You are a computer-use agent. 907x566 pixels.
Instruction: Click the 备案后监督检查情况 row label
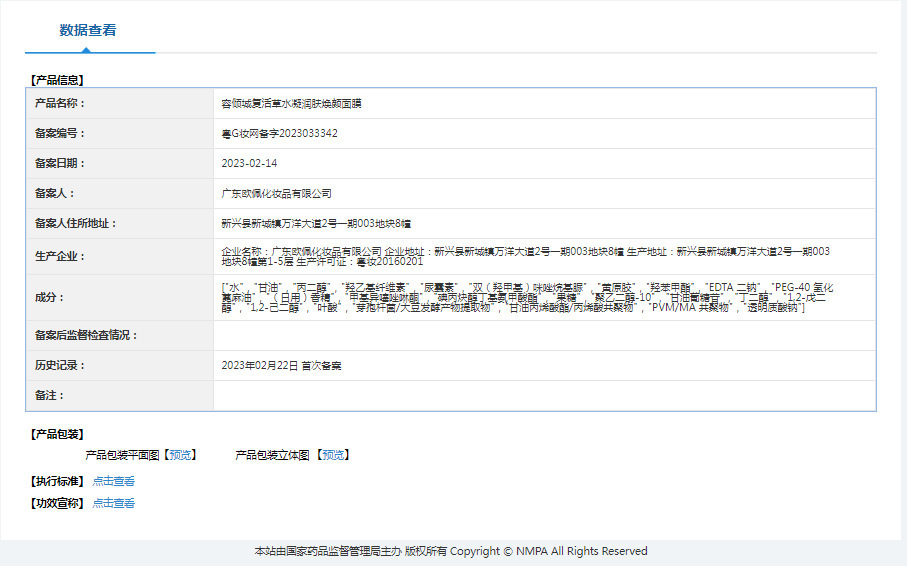86,336
